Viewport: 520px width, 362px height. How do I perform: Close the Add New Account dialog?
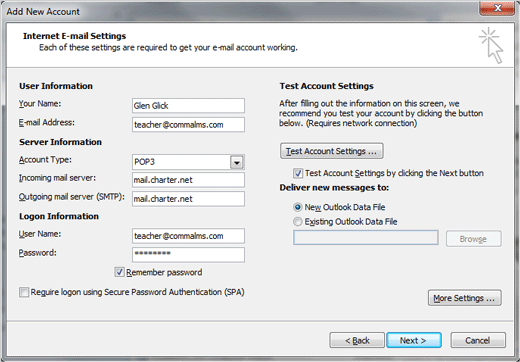click(x=497, y=8)
